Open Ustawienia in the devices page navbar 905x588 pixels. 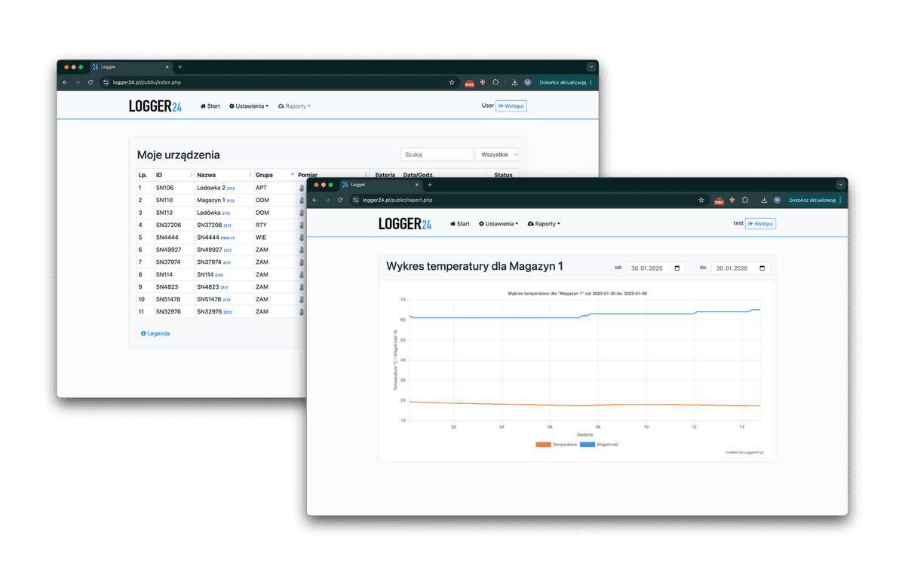click(249, 106)
